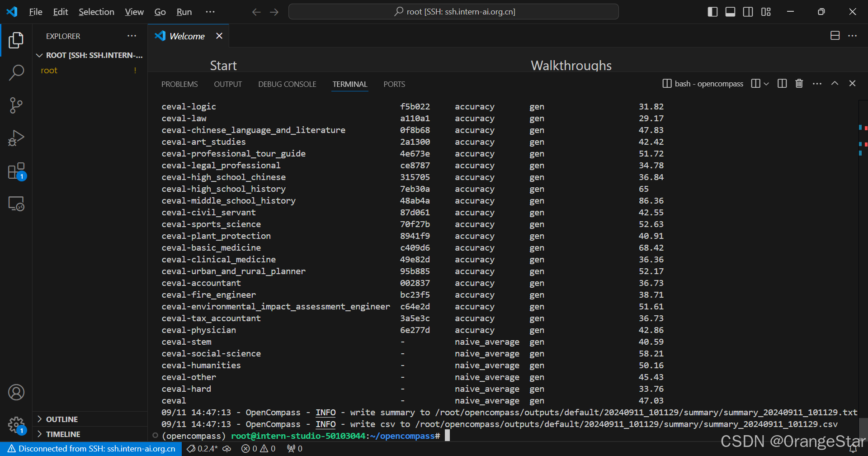Expand the OUTLINE section

click(90, 419)
